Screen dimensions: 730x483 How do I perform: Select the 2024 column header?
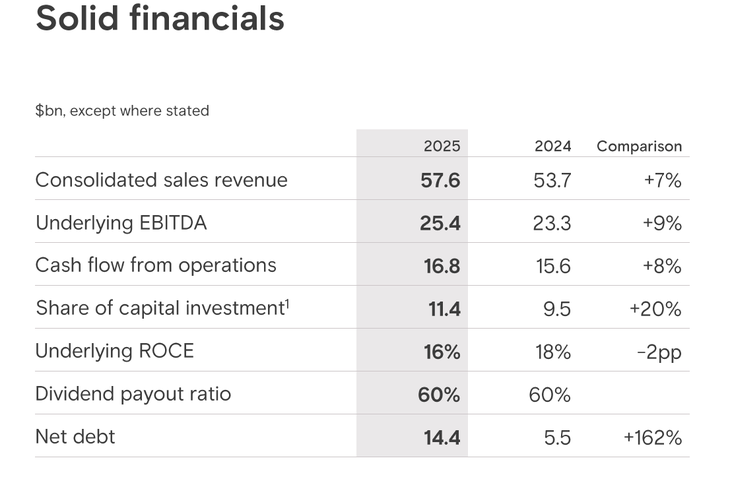[x=552, y=146]
